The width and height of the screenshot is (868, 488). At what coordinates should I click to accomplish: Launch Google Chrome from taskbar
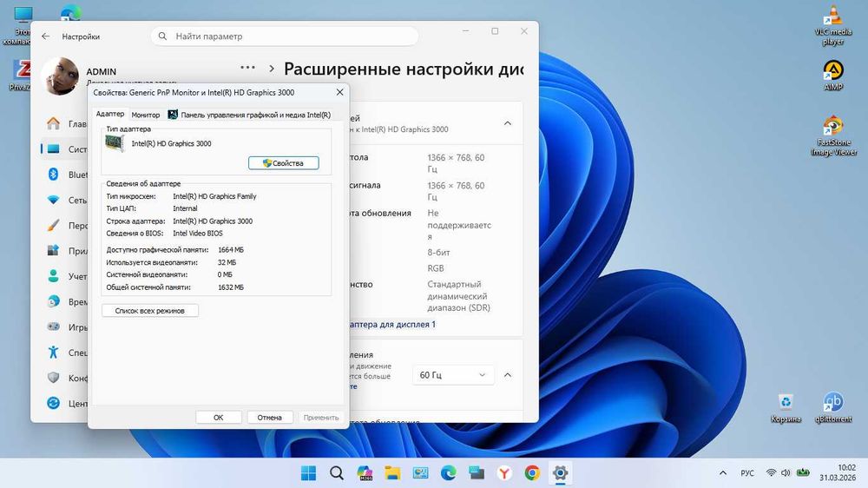(532, 473)
